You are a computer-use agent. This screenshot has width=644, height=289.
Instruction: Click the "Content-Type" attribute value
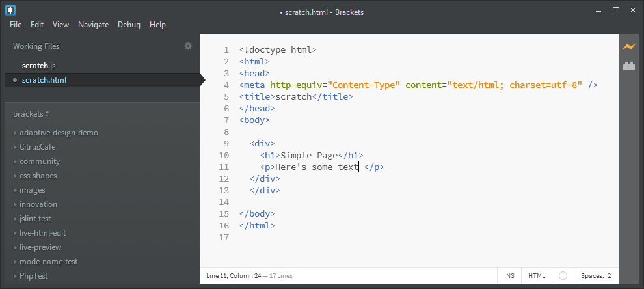[364, 85]
